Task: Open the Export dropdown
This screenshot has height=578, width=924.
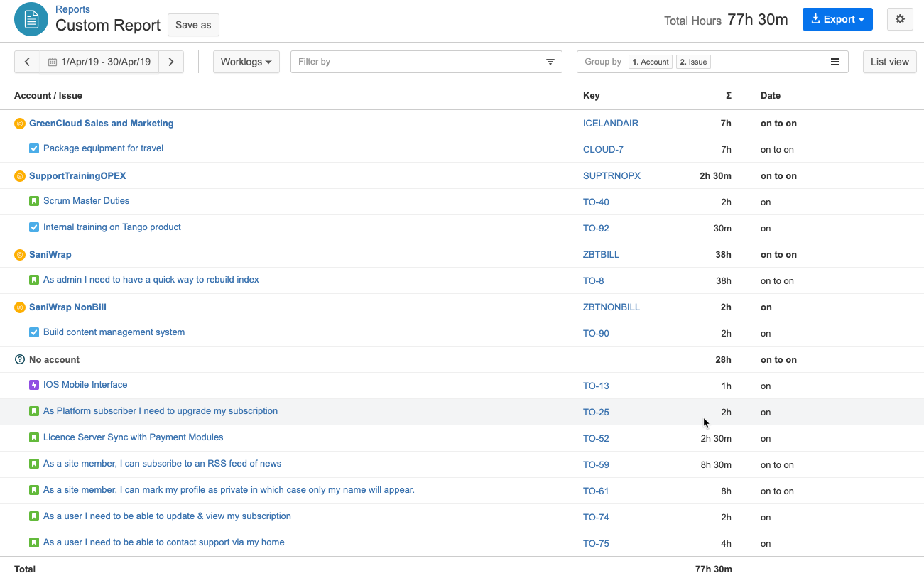Action: point(837,20)
